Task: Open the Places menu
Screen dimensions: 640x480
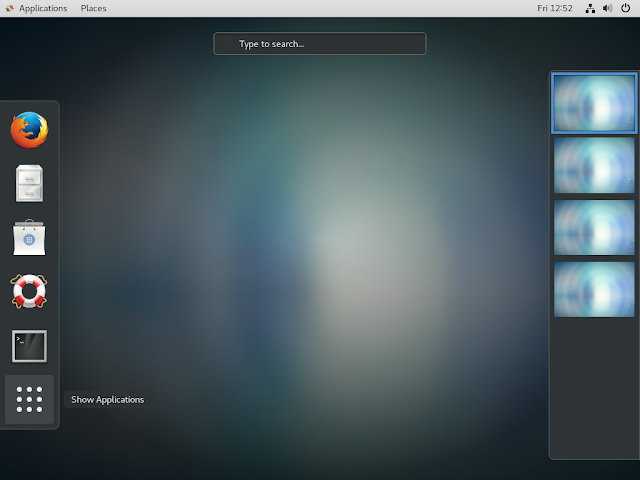Action: [93, 8]
